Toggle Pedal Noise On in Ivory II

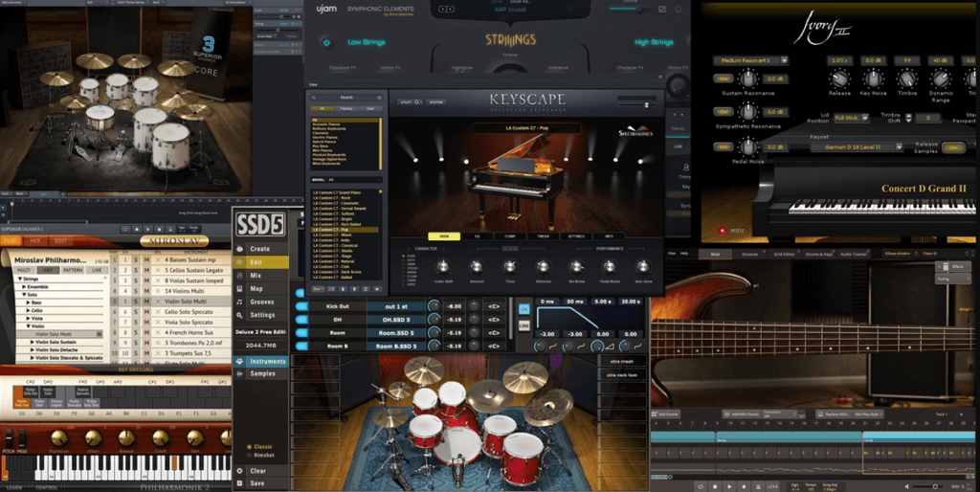[x=724, y=146]
